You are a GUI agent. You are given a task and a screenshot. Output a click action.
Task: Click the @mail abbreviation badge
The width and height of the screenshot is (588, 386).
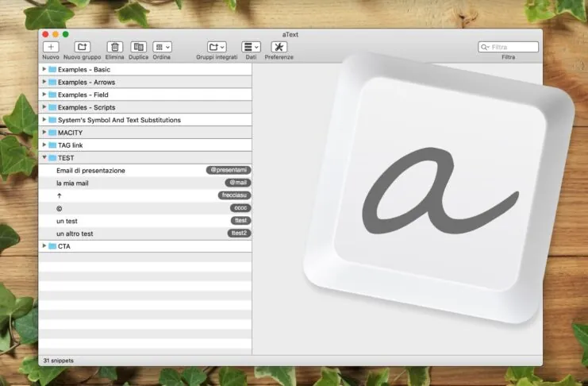pyautogui.click(x=238, y=183)
